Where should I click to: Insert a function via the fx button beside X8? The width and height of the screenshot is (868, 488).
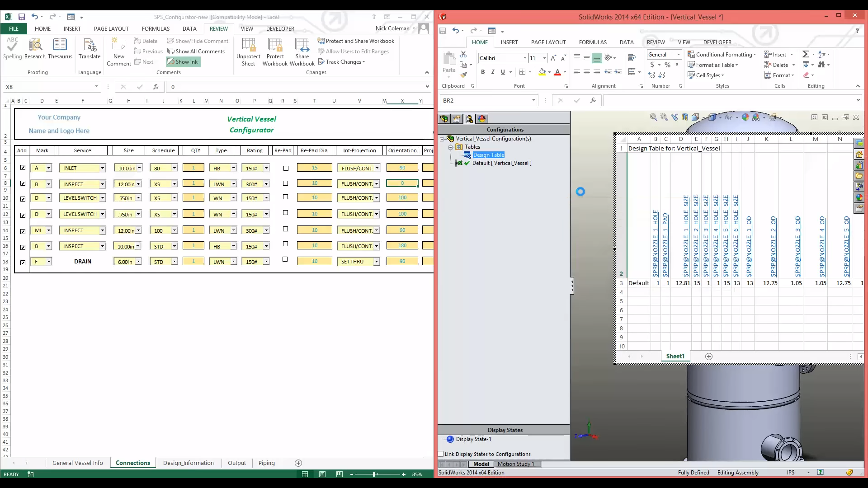(x=156, y=87)
